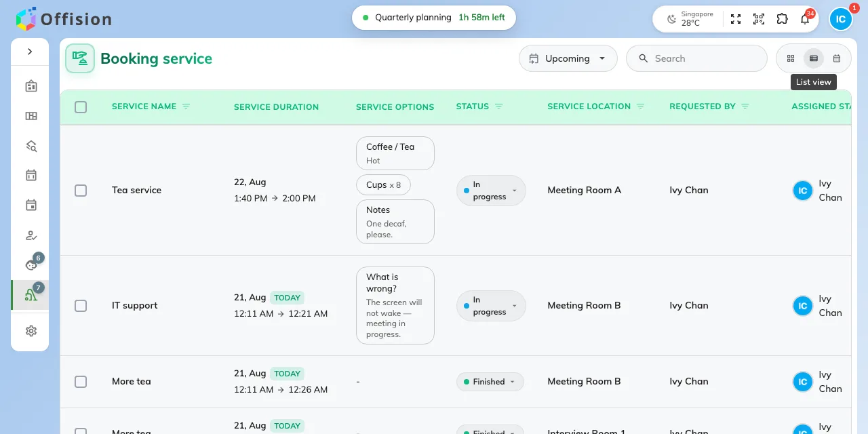Open the visitor check-in person icon in the sidebar
868x434 pixels.
[31, 235]
